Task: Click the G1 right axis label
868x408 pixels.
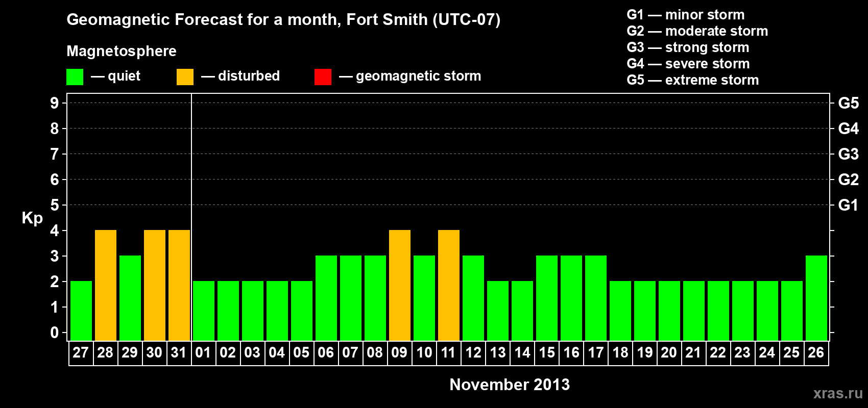Action: point(848,205)
